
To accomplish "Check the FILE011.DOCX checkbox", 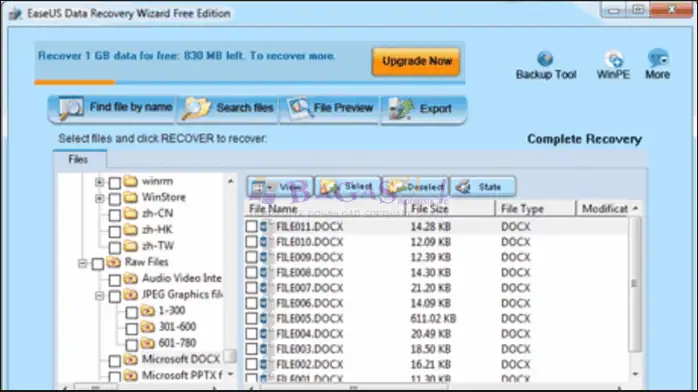I will pyautogui.click(x=252, y=226).
